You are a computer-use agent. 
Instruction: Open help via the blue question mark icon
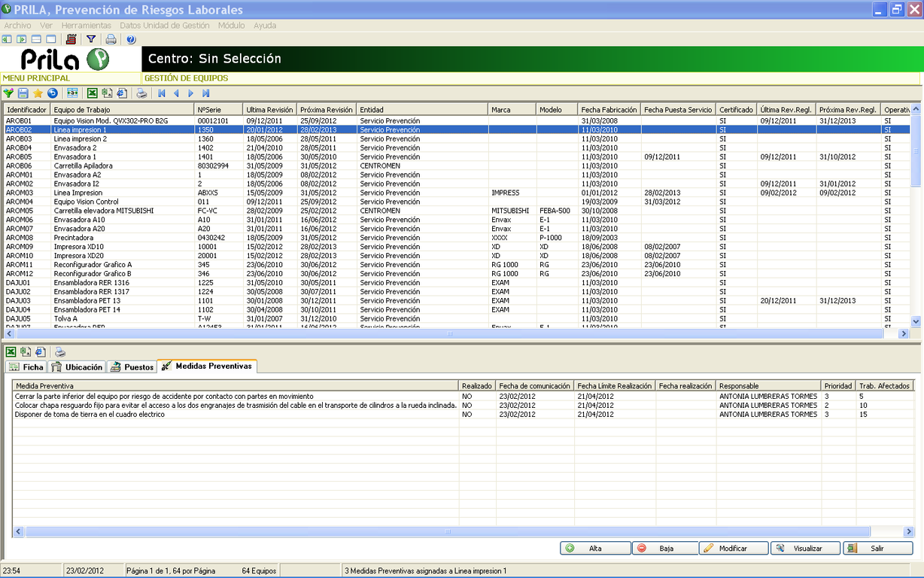(x=131, y=39)
